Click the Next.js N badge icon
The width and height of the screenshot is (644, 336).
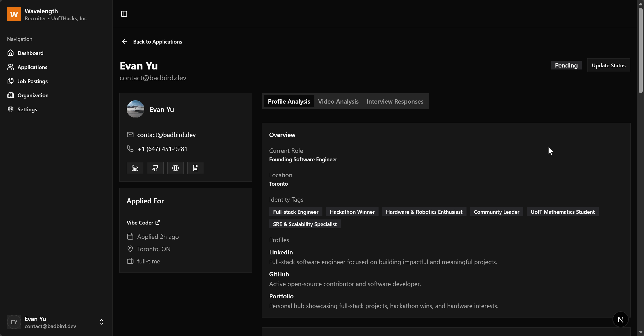point(620,319)
